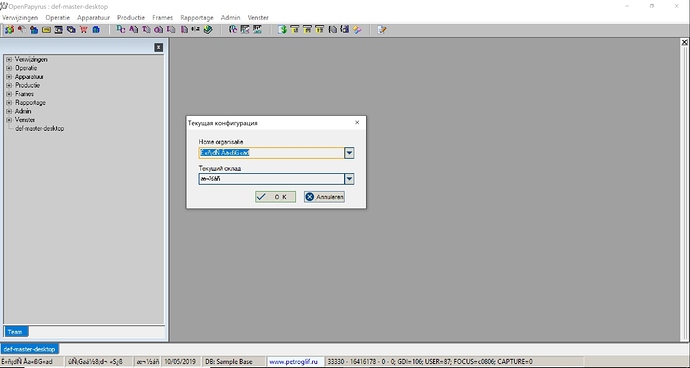This screenshot has height=368, width=690.
Task: Click the yellow-pink eraser toolbar icon
Action: tap(357, 29)
